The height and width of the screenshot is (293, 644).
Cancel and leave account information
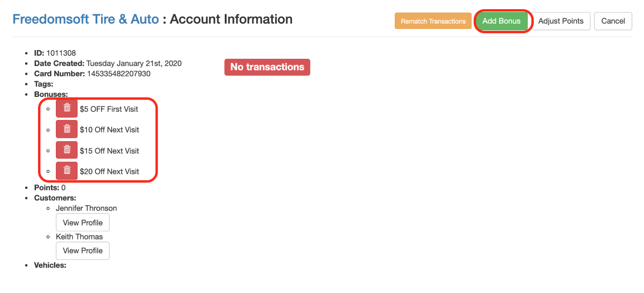[613, 21]
